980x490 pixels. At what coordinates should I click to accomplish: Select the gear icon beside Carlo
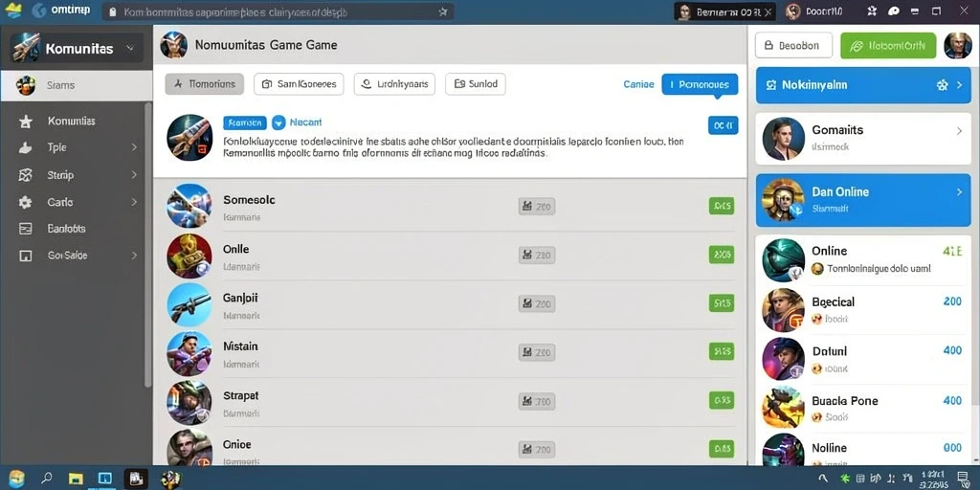[26, 203]
